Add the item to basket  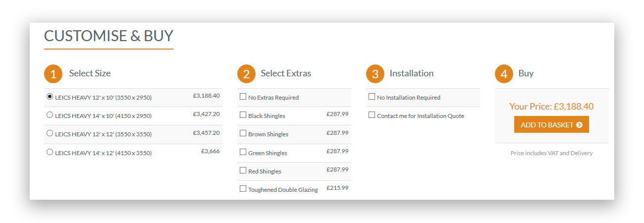[x=551, y=125]
